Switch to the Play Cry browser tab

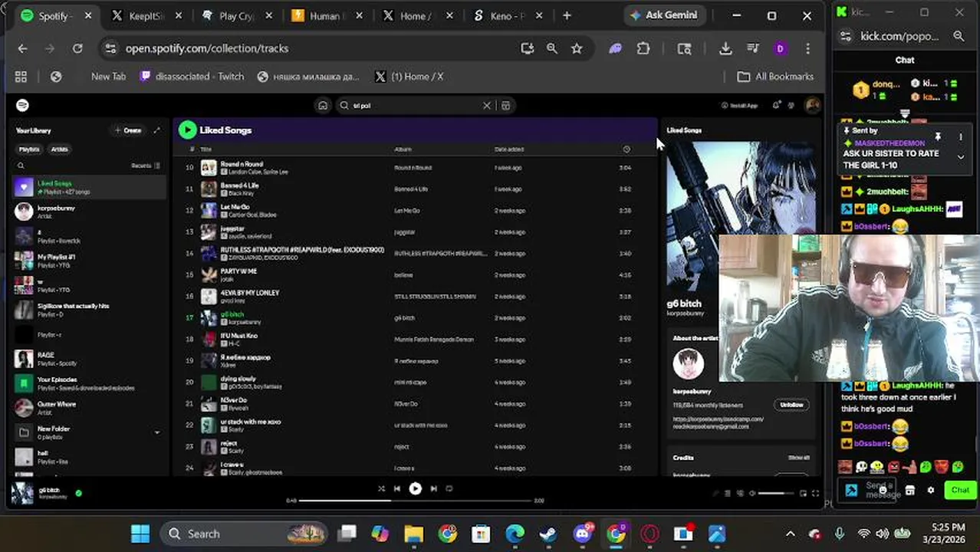[x=235, y=15]
